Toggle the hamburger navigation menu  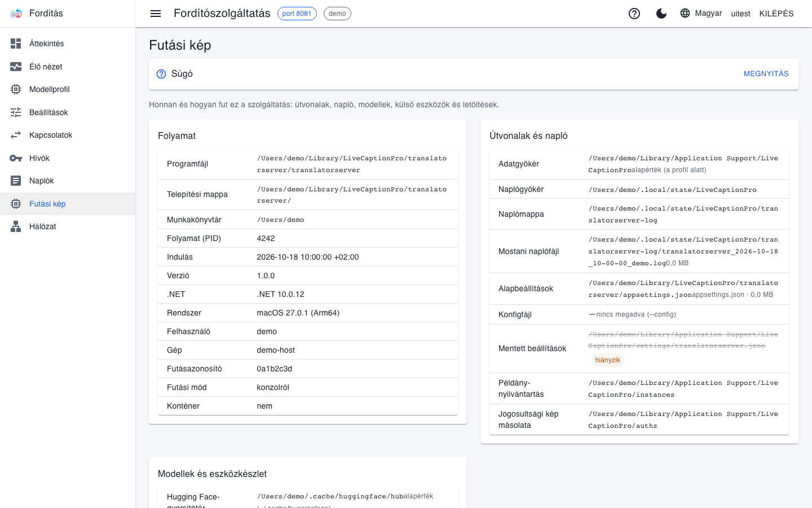(x=156, y=14)
